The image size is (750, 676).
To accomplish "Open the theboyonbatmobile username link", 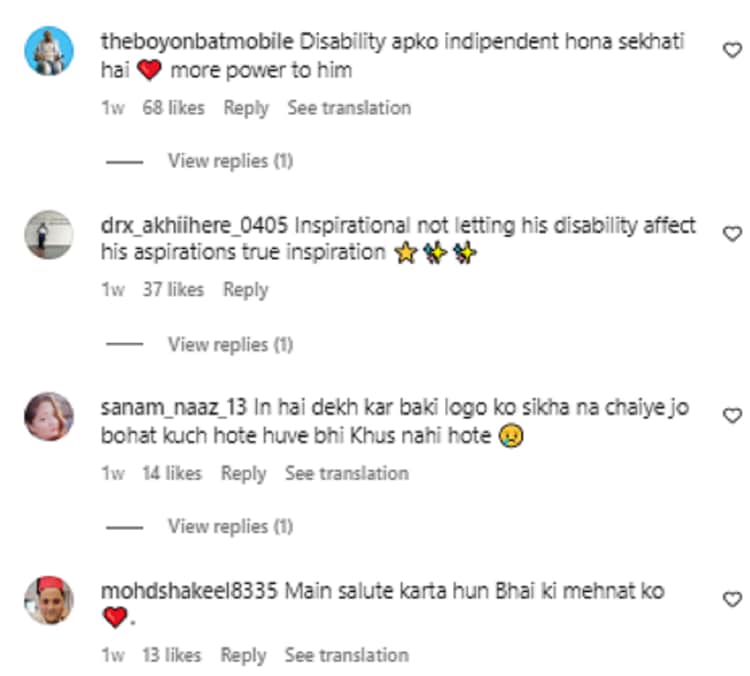I will pos(197,42).
